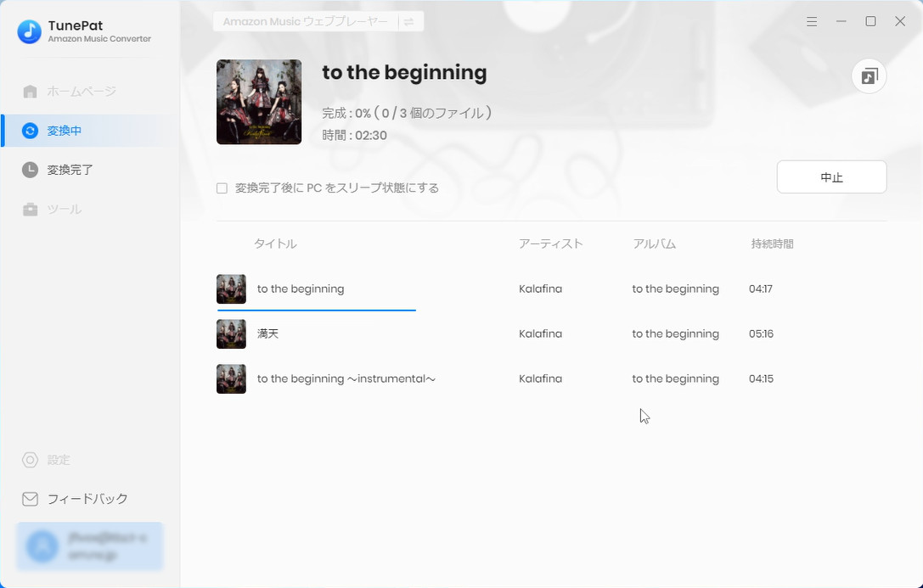This screenshot has width=923, height=588.
Task: Click progress bar under to the beginning
Action: click(317, 310)
